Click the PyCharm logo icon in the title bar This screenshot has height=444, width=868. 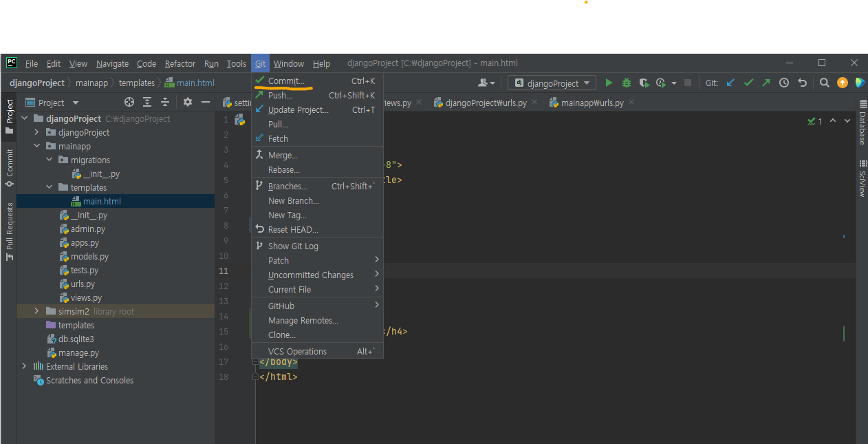coord(12,63)
